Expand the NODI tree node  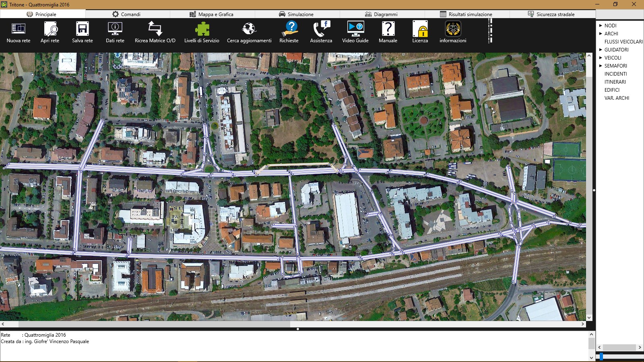[x=601, y=25]
